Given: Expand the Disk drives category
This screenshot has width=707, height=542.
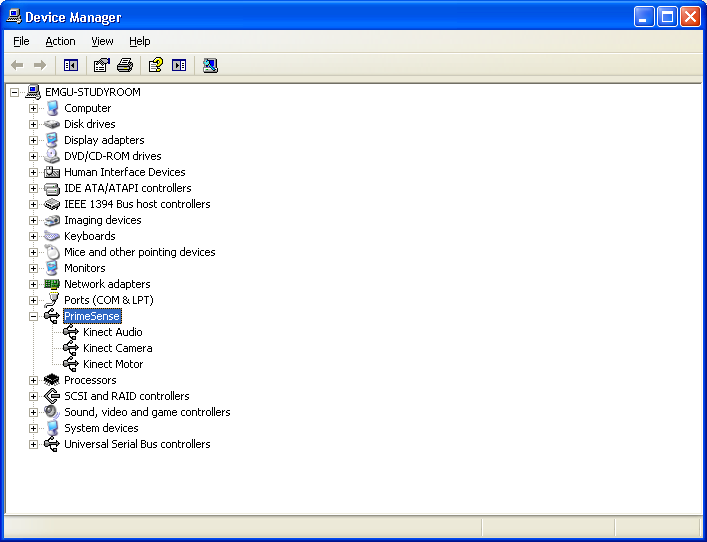Looking at the screenshot, I should [x=33, y=124].
